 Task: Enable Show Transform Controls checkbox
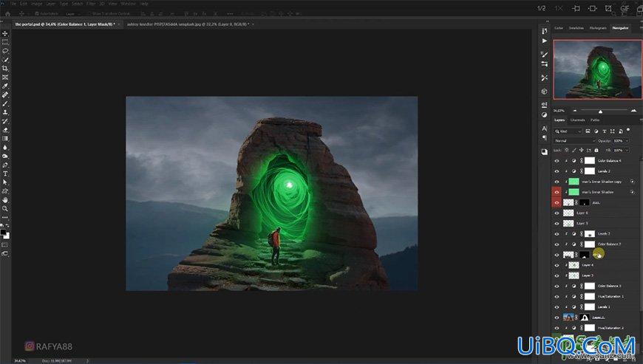pyautogui.click(x=89, y=13)
